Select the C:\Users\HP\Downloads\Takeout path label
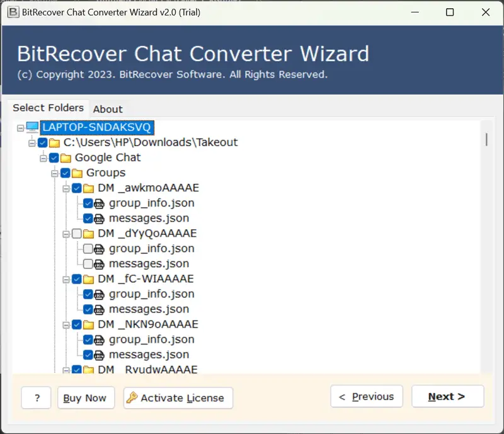 coord(151,142)
